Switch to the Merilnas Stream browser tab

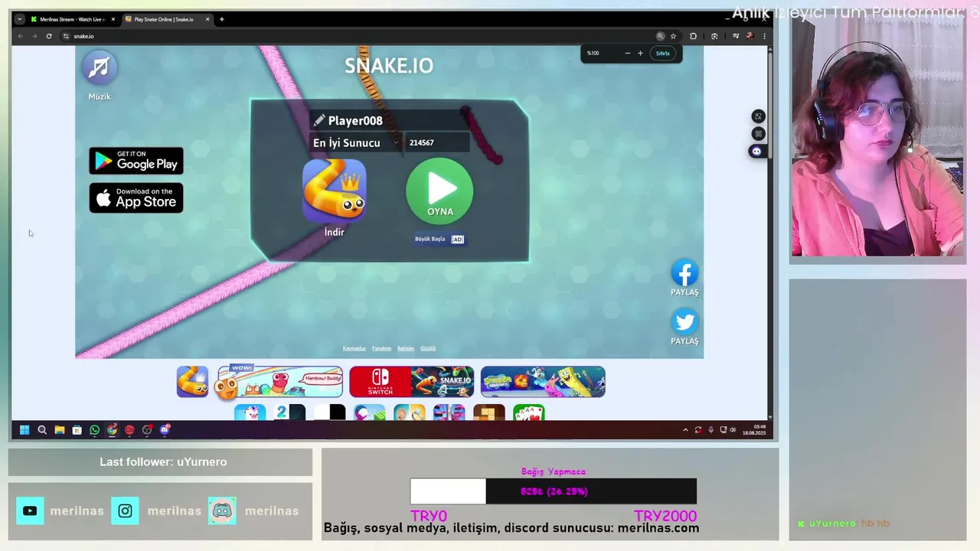[72, 19]
